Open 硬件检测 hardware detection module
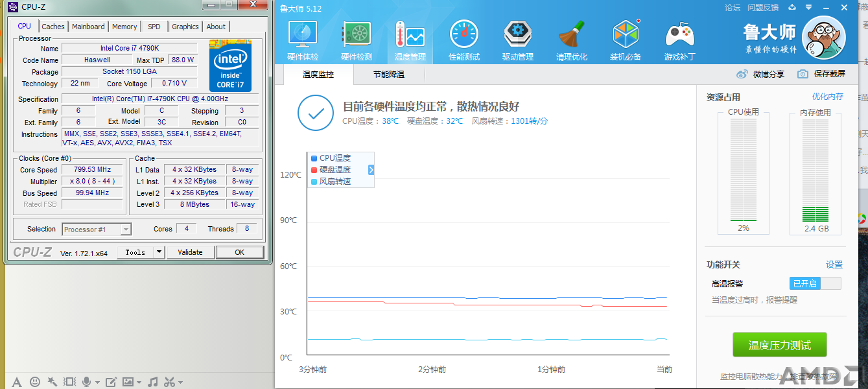The image size is (868, 389). (357, 40)
